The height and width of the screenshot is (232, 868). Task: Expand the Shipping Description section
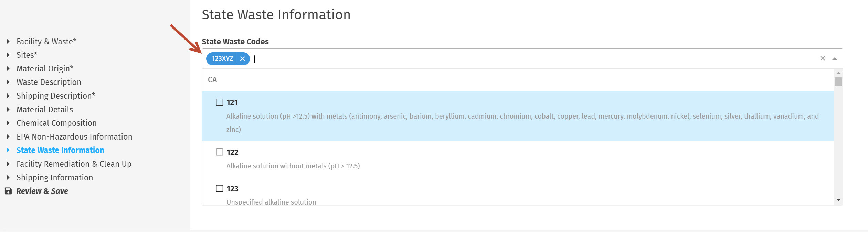pyautogui.click(x=56, y=96)
